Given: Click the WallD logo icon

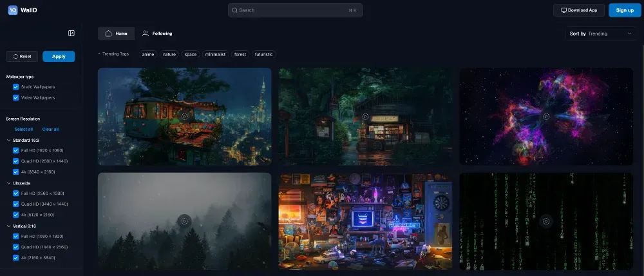Looking at the screenshot, I should point(12,10).
